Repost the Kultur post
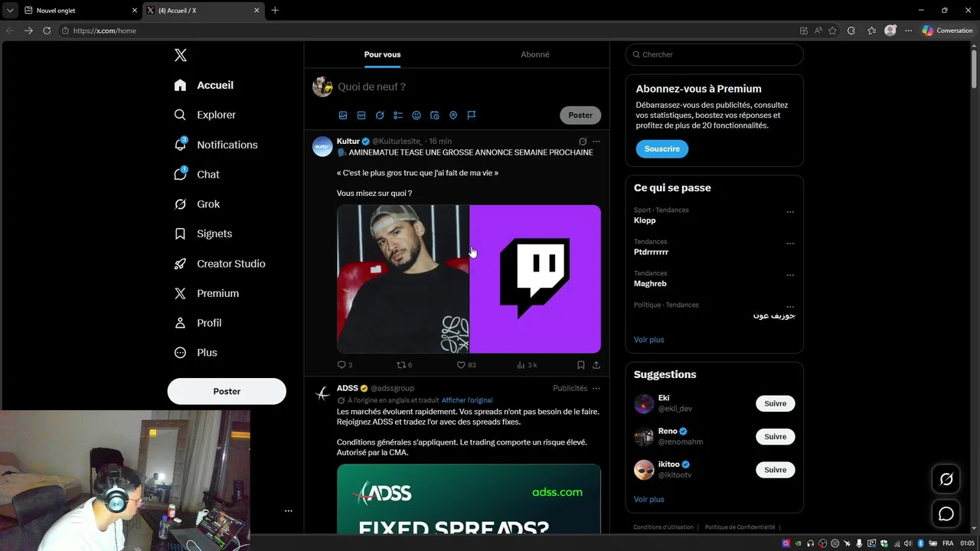This screenshot has width=980, height=551. pos(403,365)
